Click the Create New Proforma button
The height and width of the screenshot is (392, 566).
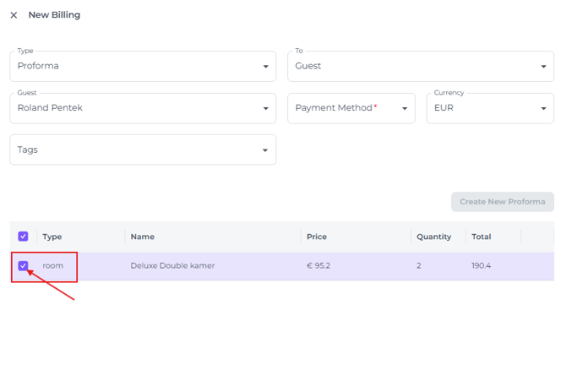click(502, 202)
